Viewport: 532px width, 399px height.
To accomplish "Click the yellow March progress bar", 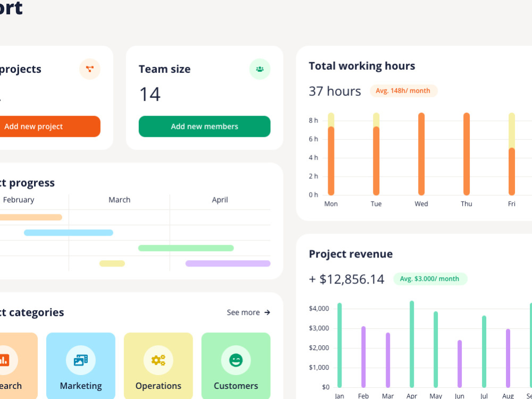I will [x=112, y=264].
